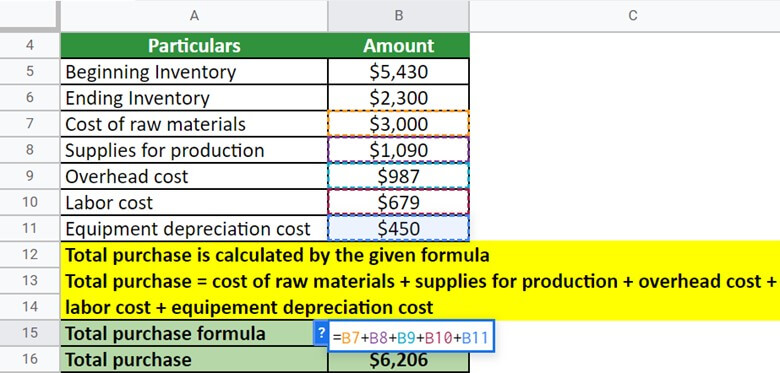780x373 pixels.
Task: Click the B7 reference in the formula
Action: (351, 338)
